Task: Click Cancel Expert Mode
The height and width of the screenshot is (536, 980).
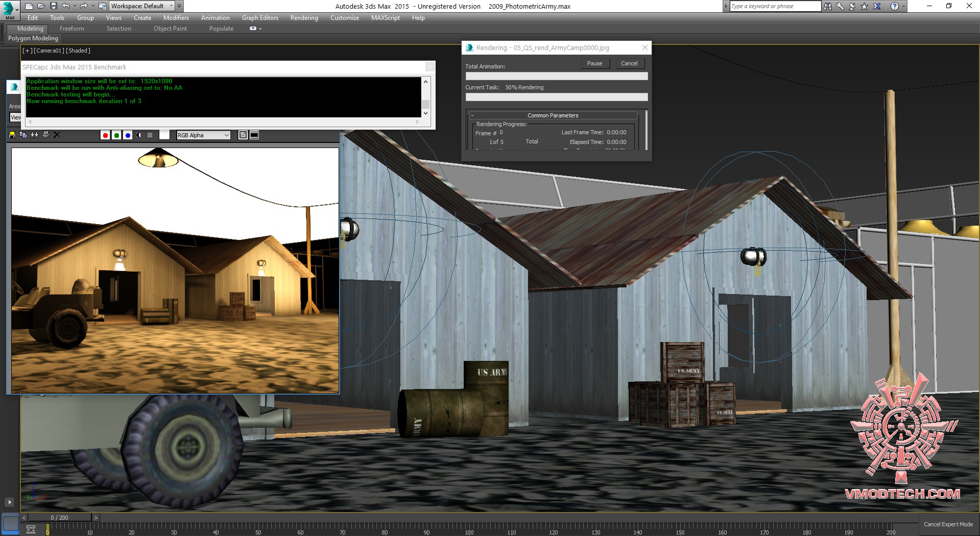Action: [948, 524]
